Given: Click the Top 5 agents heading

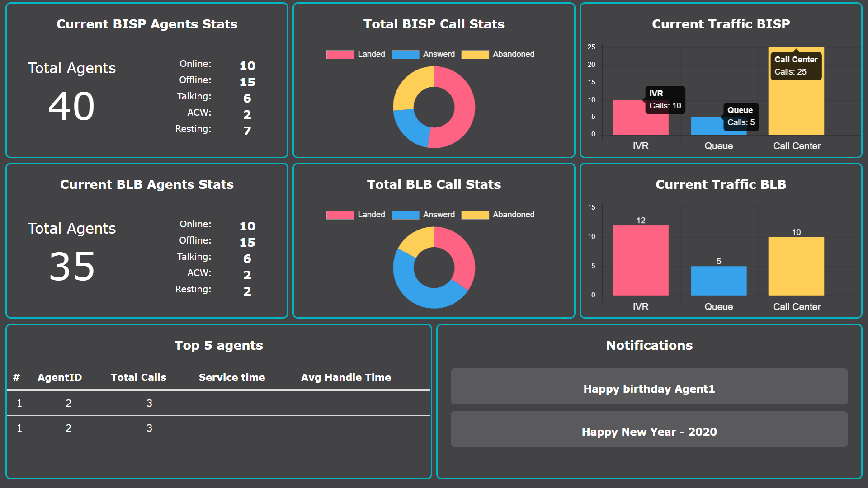Looking at the screenshot, I should click(x=219, y=346).
